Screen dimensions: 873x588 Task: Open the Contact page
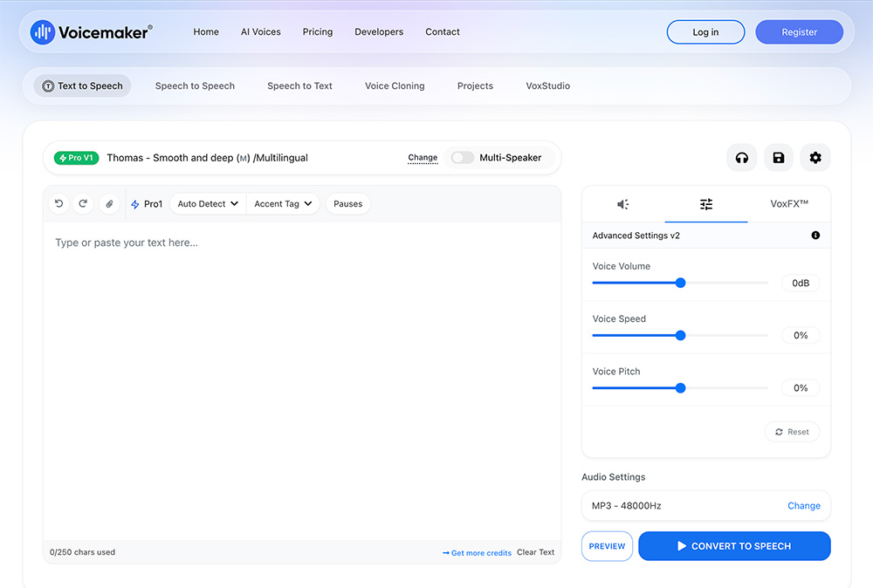[x=443, y=32]
